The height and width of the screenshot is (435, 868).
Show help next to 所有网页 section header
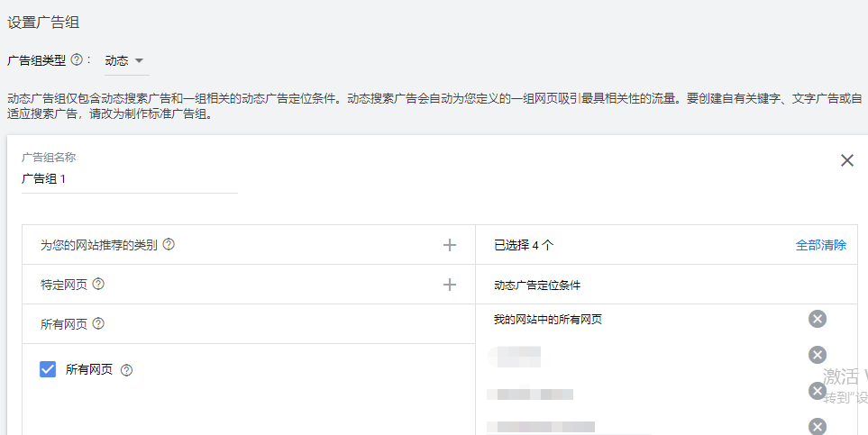click(98, 323)
